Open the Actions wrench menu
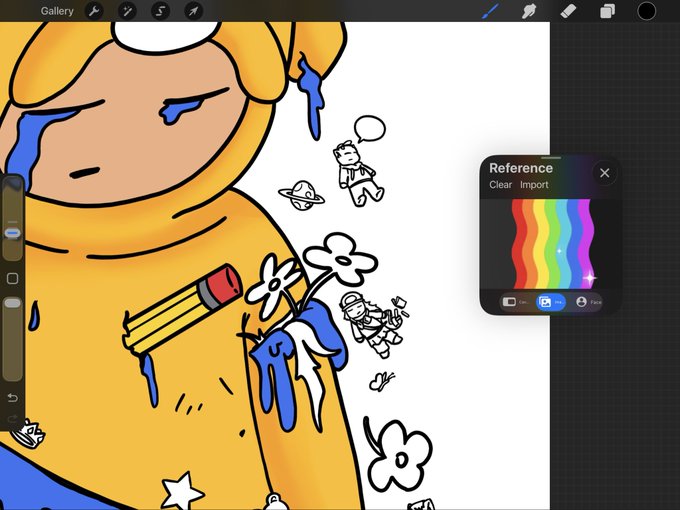Screen dimensions: 680x510 point(94,11)
